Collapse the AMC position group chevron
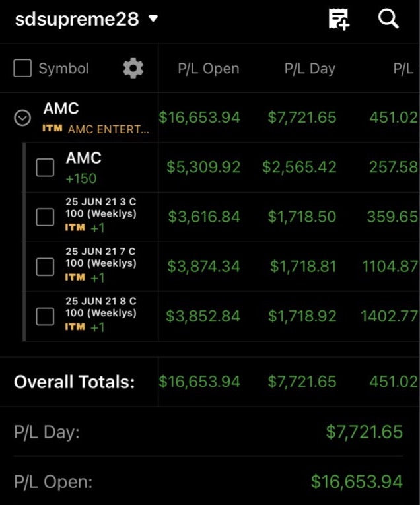420x505 pixels. click(22, 118)
